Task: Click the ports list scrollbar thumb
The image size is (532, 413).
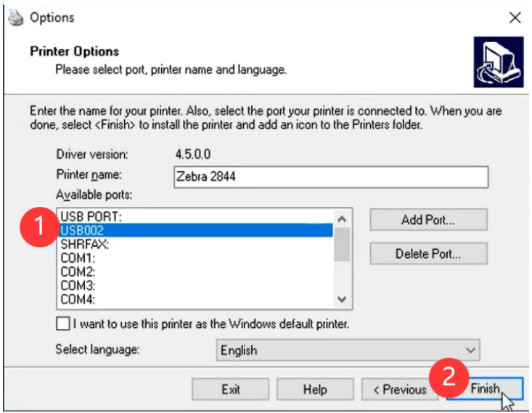Action: pos(342,245)
